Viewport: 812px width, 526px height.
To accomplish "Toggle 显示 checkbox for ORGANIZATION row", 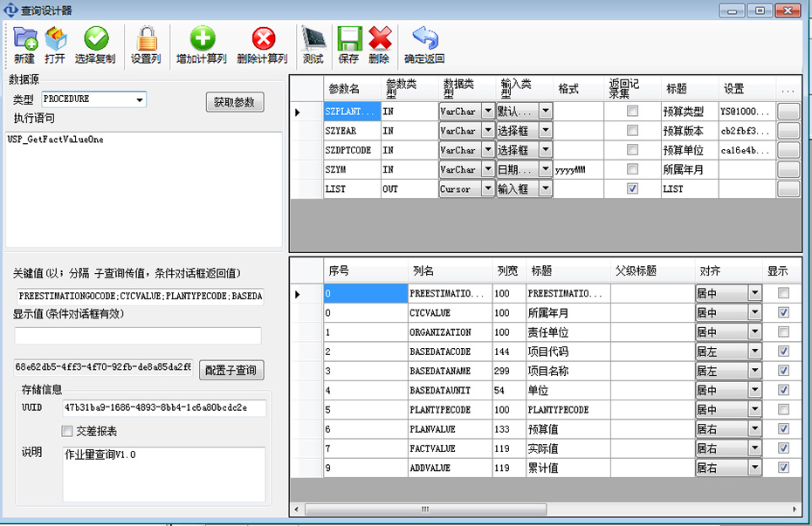I will 783,332.
